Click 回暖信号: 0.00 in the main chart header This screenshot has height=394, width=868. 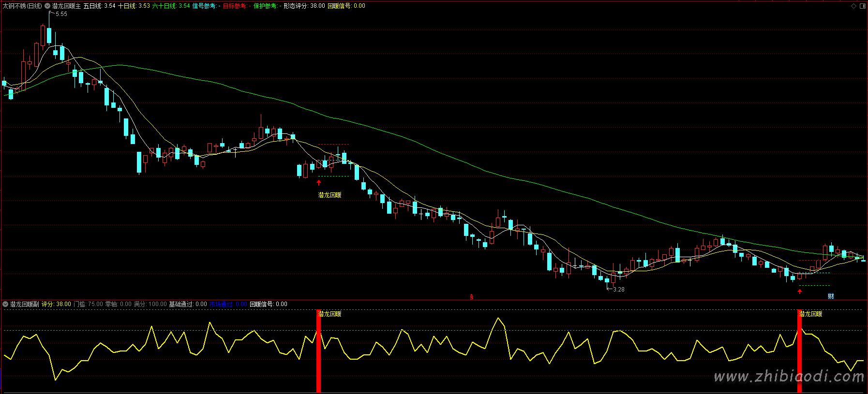click(x=346, y=6)
